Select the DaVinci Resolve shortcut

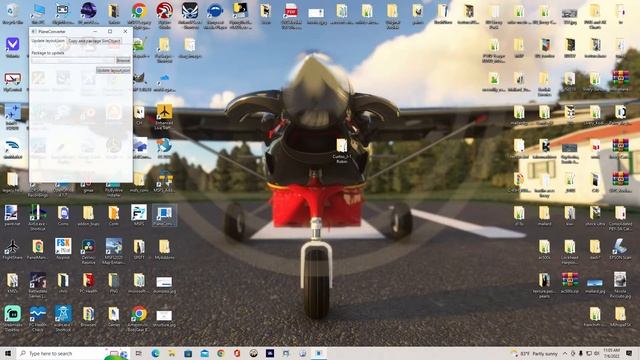click(x=88, y=251)
